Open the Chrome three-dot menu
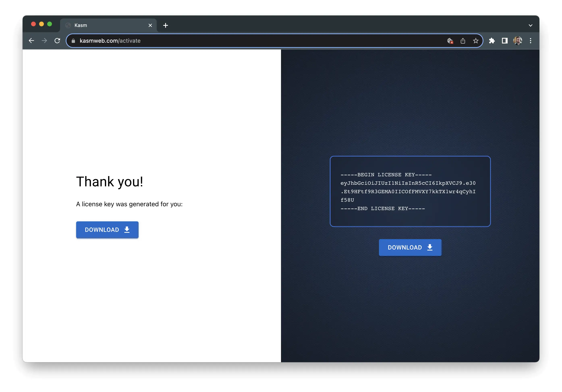Image resolution: width=562 pixels, height=392 pixels. [531, 41]
